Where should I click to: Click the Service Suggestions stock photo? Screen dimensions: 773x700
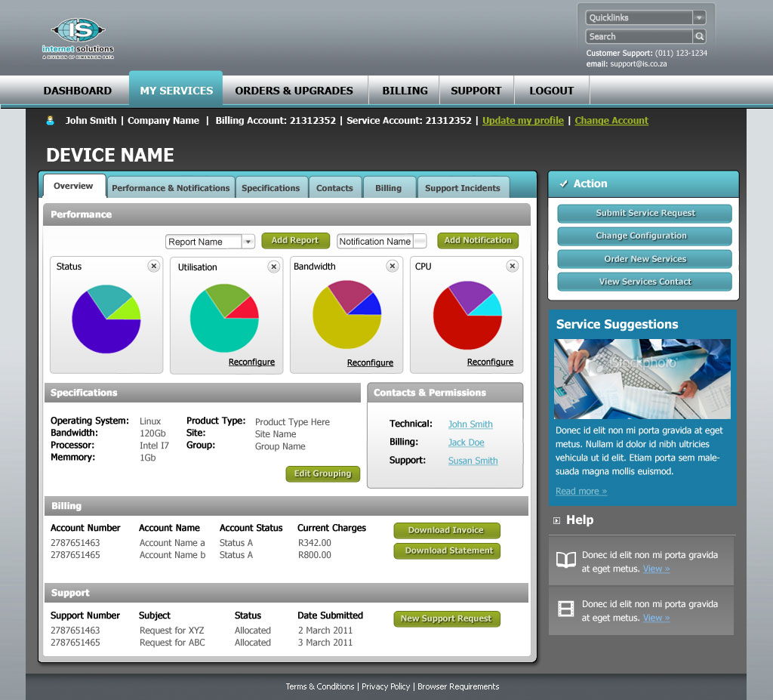coord(642,378)
